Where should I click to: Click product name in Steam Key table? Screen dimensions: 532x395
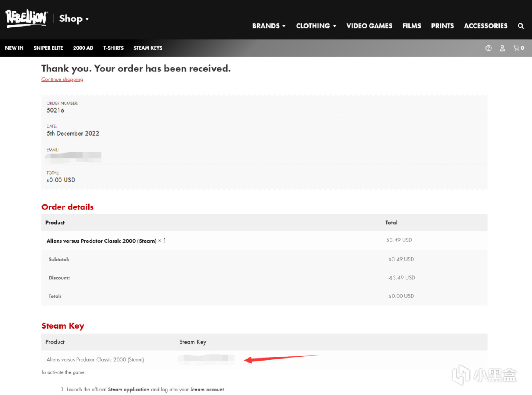pos(95,360)
